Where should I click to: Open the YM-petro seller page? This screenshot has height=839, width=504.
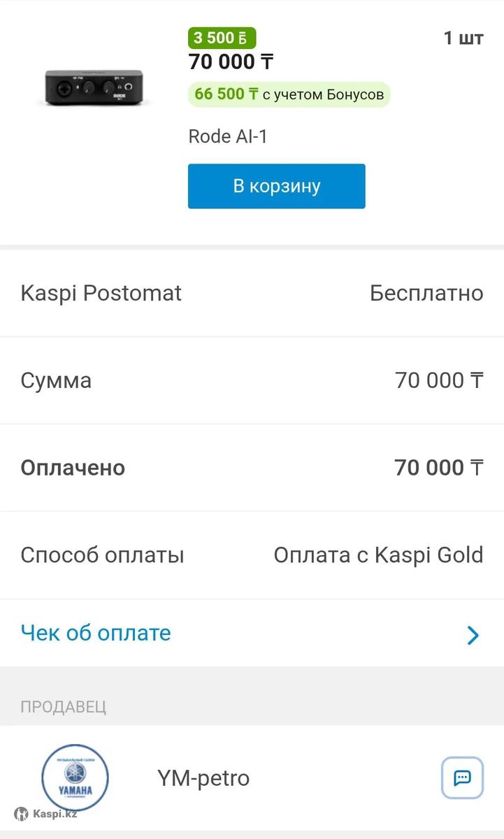[203, 778]
